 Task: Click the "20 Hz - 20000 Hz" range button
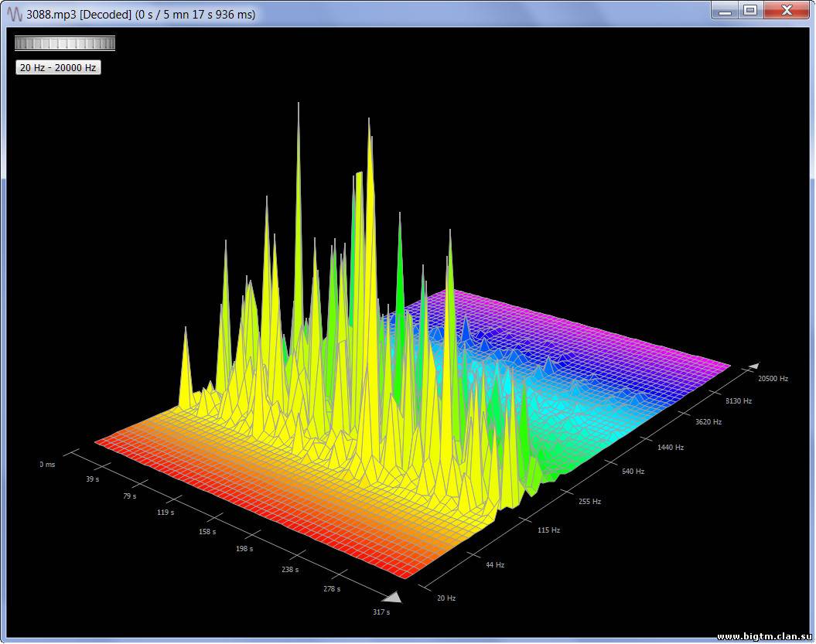58,67
